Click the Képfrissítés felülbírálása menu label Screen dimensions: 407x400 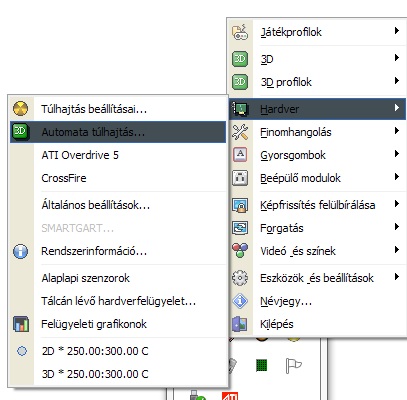318,205
